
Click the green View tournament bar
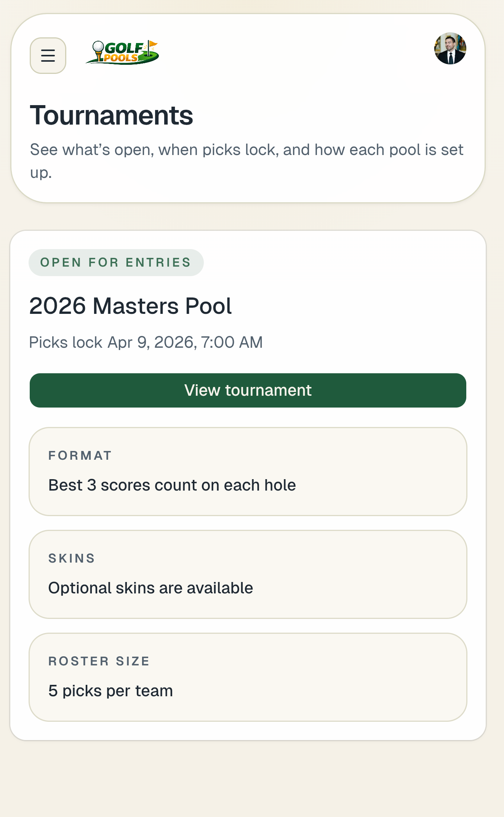pyautogui.click(x=248, y=390)
